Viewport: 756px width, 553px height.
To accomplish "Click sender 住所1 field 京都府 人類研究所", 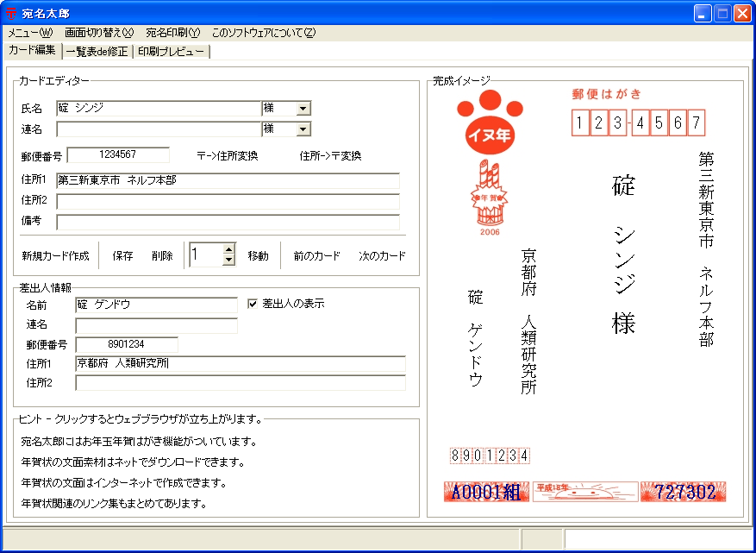I will click(241, 364).
